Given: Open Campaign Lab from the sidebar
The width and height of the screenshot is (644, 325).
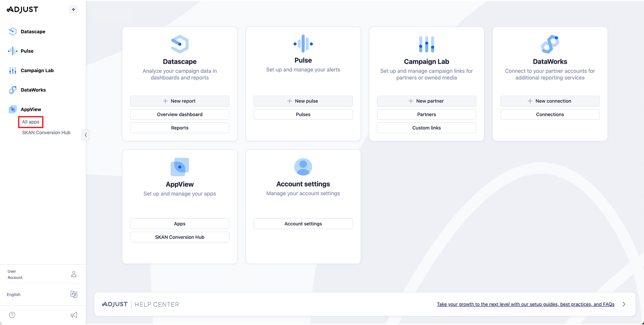Looking at the screenshot, I should tap(37, 70).
